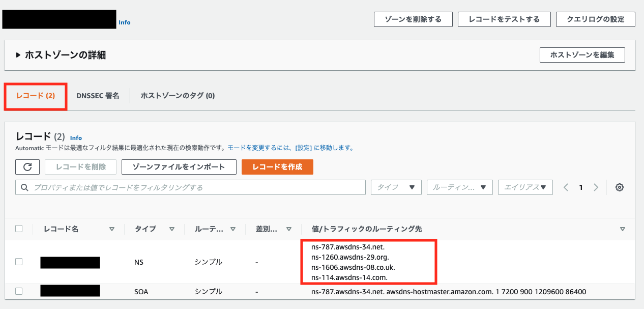Click the sort arrow on レコード名 column

(112, 229)
